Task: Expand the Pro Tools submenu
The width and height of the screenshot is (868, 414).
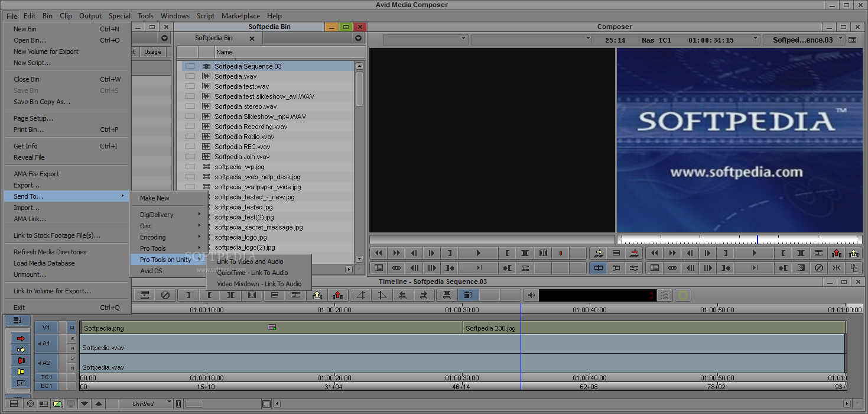Action: click(x=169, y=248)
